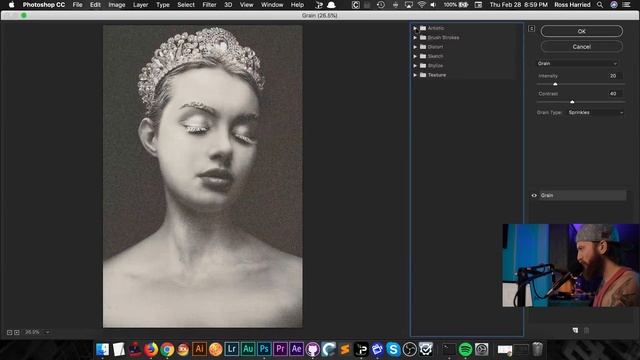This screenshot has height=360, width=640.
Task: Launch Google Chrome from the dock
Action: pos(167,349)
